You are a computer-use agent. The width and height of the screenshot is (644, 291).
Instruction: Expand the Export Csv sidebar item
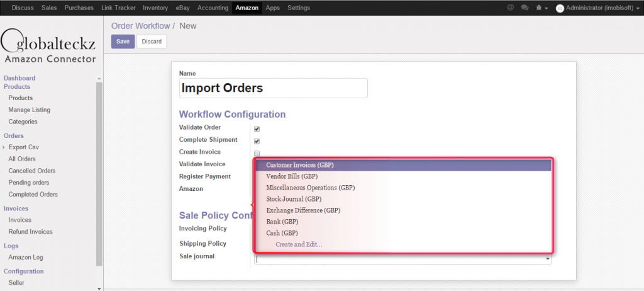[x=4, y=147]
